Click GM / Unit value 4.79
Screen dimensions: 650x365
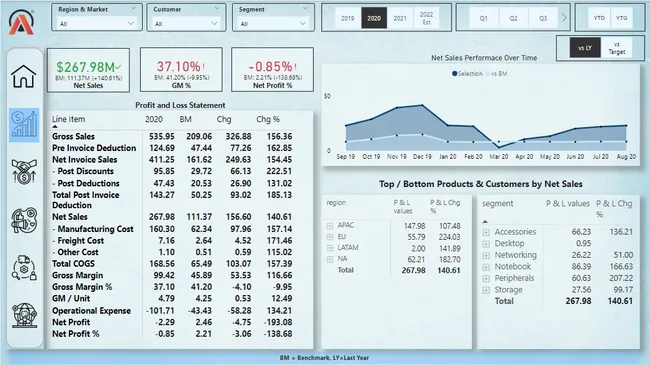click(x=166, y=299)
